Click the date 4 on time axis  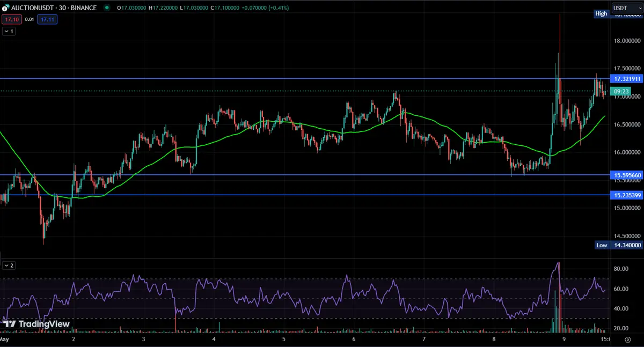coord(214,339)
